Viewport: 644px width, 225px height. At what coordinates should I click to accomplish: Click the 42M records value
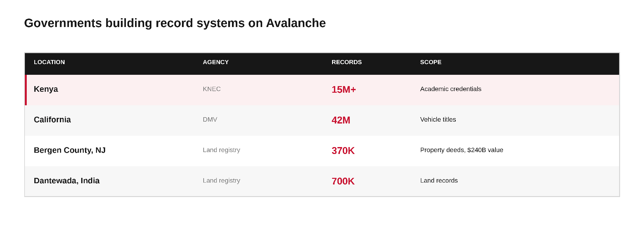(341, 120)
